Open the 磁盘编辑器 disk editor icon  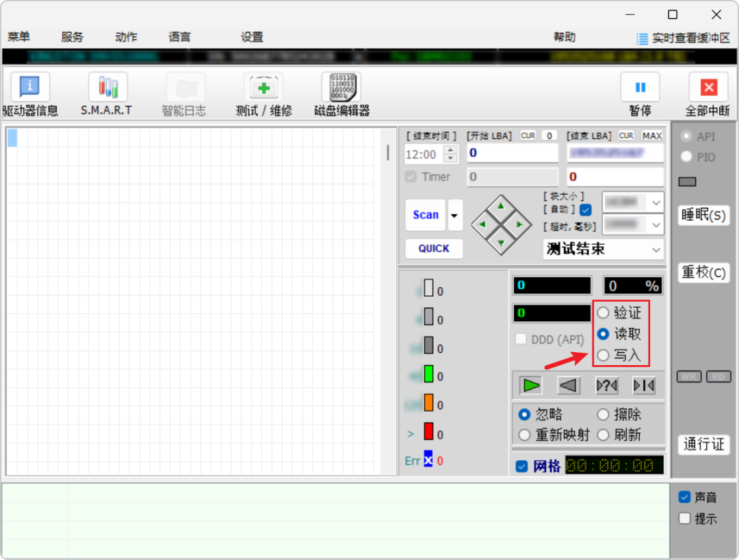[341, 87]
